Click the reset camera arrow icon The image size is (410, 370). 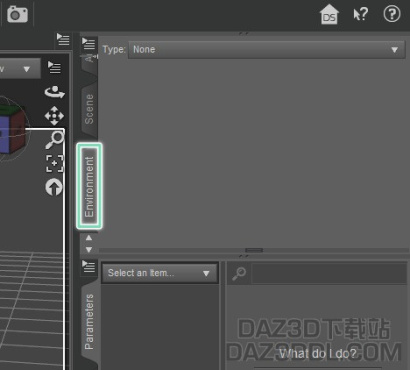pyautogui.click(x=54, y=187)
